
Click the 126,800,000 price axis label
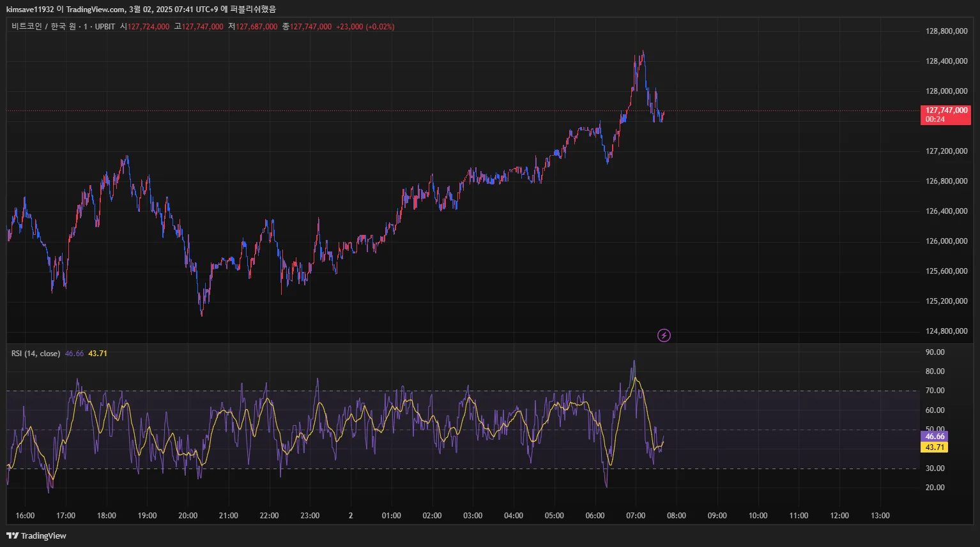coord(946,181)
